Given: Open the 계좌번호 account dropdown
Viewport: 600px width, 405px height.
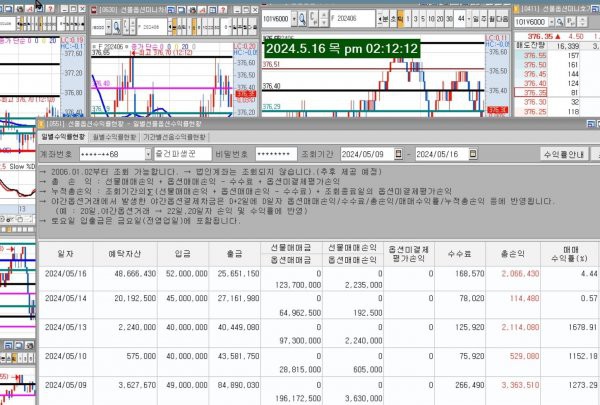Looking at the screenshot, I should 148,154.
